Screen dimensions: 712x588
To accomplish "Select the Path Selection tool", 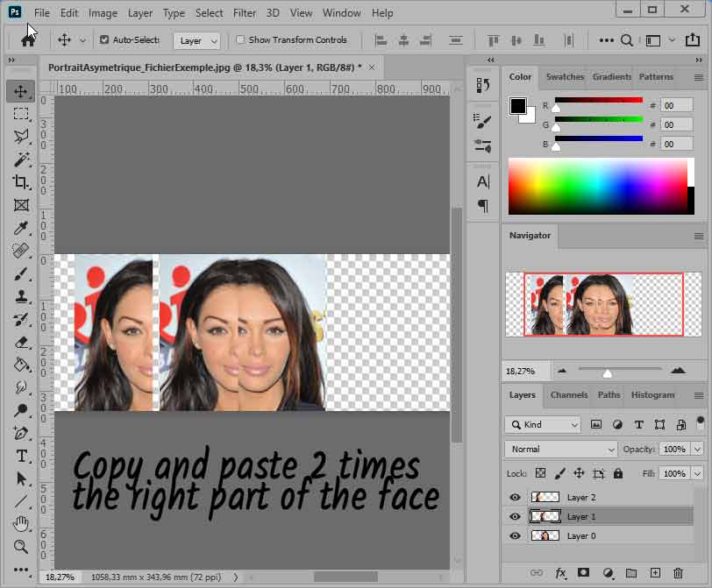I will (21, 479).
